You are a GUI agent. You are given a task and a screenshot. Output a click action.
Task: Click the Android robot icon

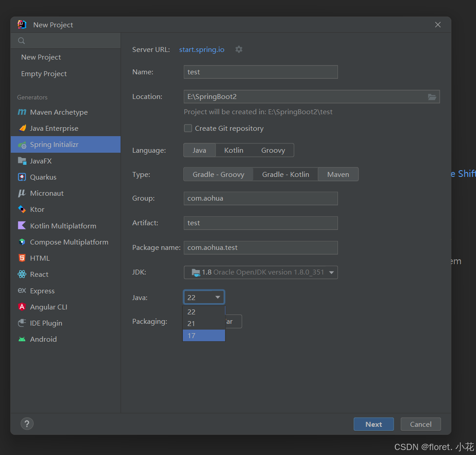coord(22,339)
